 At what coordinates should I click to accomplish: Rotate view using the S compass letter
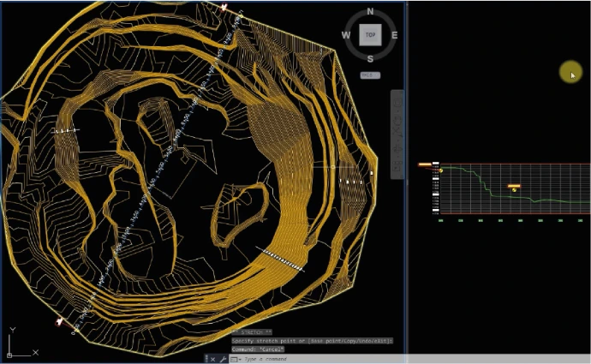coord(370,59)
